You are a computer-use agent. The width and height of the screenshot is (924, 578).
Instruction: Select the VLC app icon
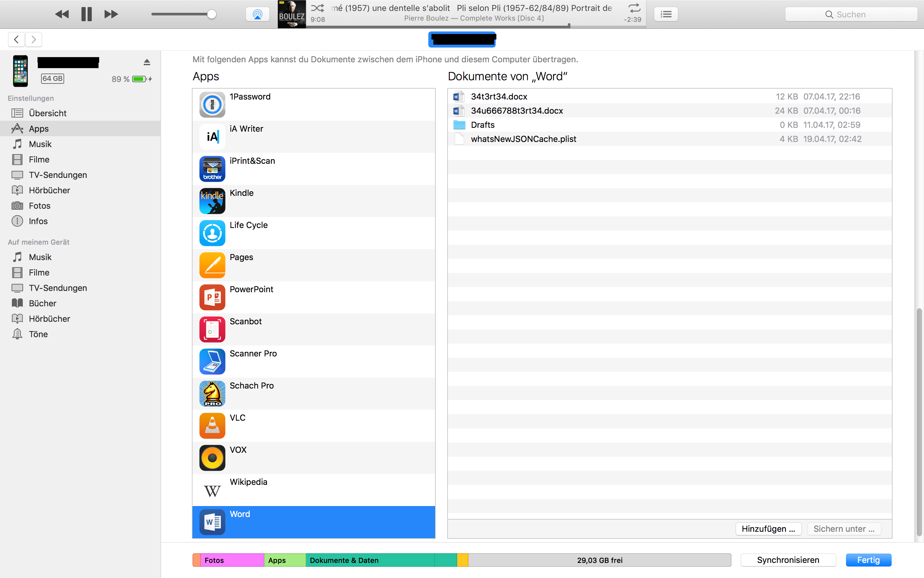[x=212, y=426]
